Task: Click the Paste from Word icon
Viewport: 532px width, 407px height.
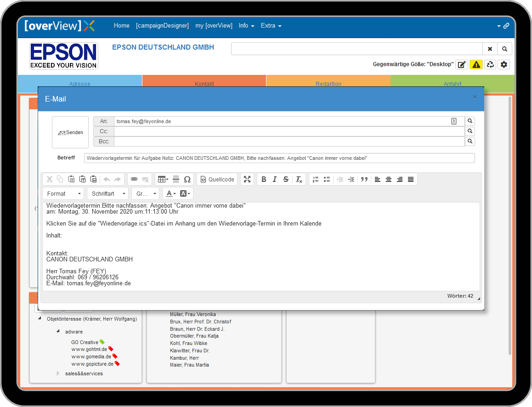Action: [94, 180]
